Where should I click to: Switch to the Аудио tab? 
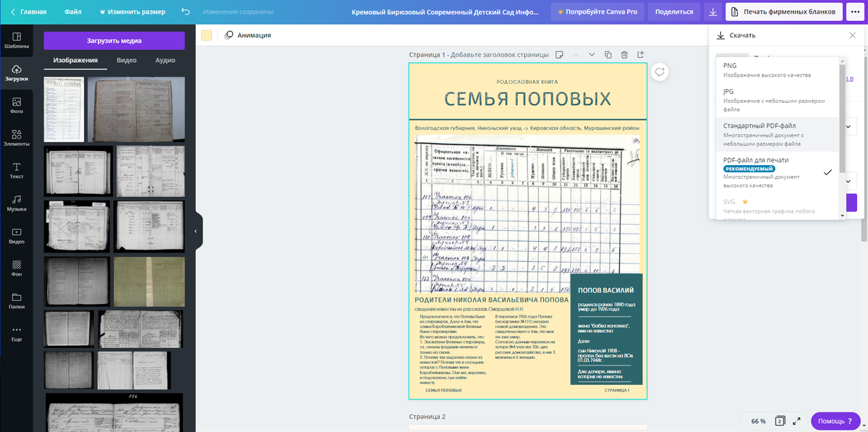[x=165, y=60]
